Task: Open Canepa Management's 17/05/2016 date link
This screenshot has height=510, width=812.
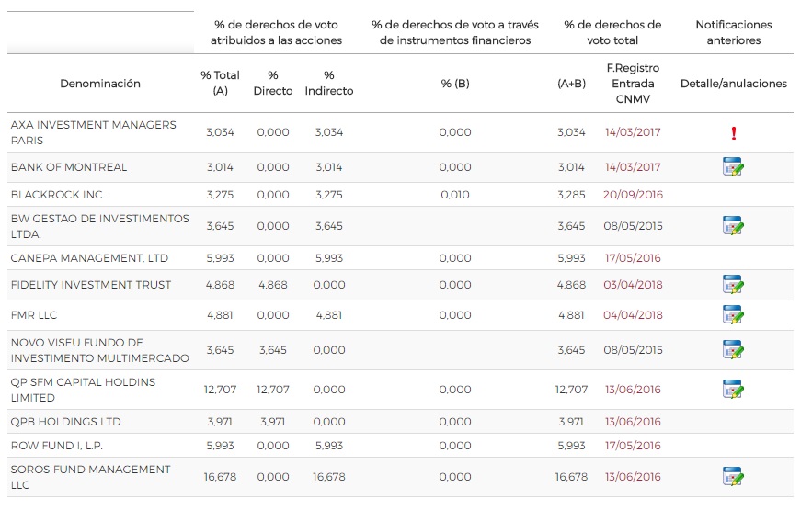Action: tap(633, 258)
